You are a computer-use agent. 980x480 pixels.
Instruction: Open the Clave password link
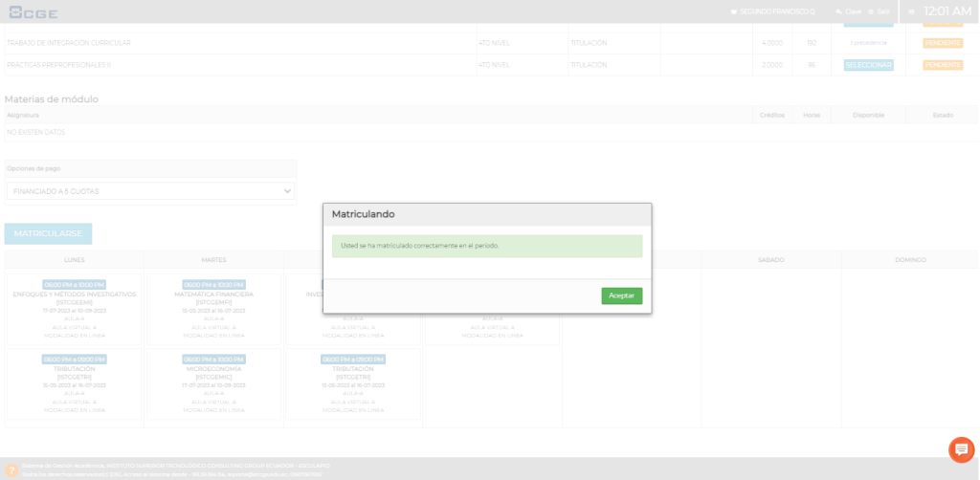click(853, 11)
